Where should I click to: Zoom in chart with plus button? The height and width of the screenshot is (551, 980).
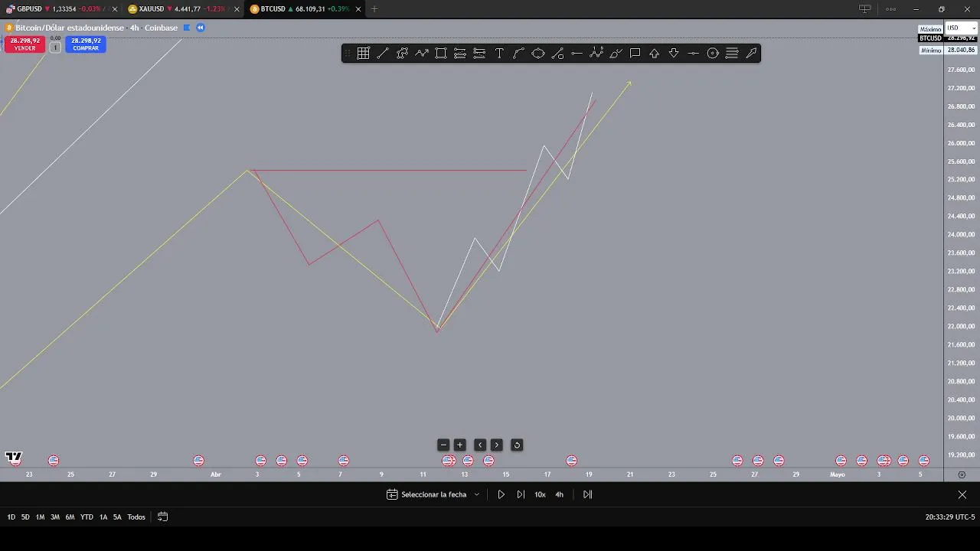pyautogui.click(x=460, y=445)
